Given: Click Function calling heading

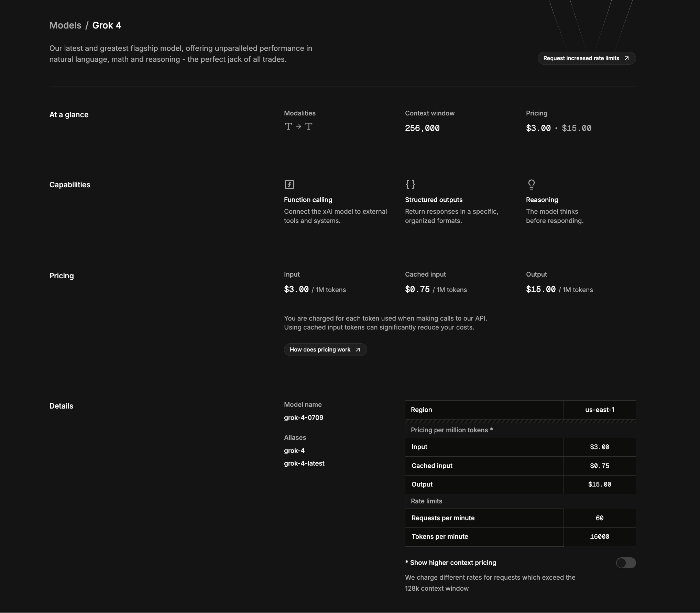Looking at the screenshot, I should coord(308,200).
